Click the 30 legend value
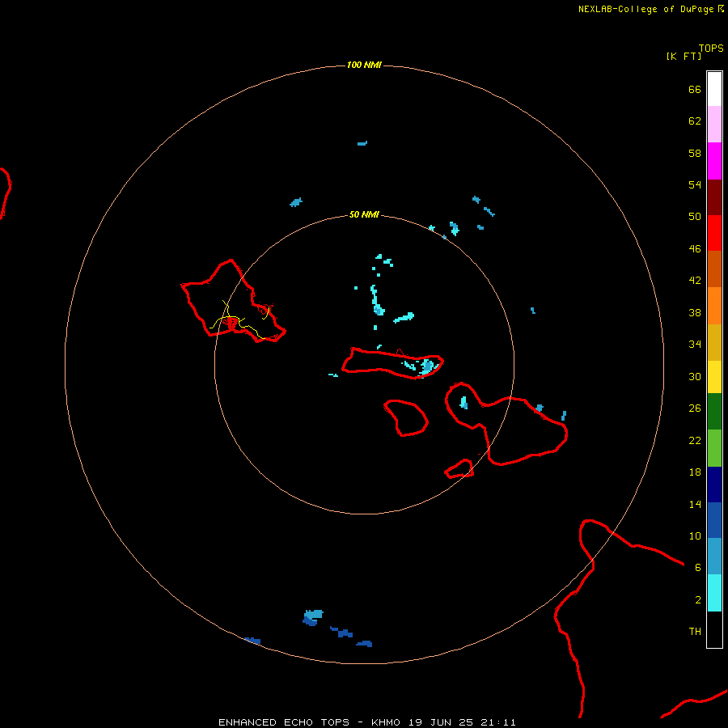This screenshot has width=728, height=728. (x=695, y=376)
